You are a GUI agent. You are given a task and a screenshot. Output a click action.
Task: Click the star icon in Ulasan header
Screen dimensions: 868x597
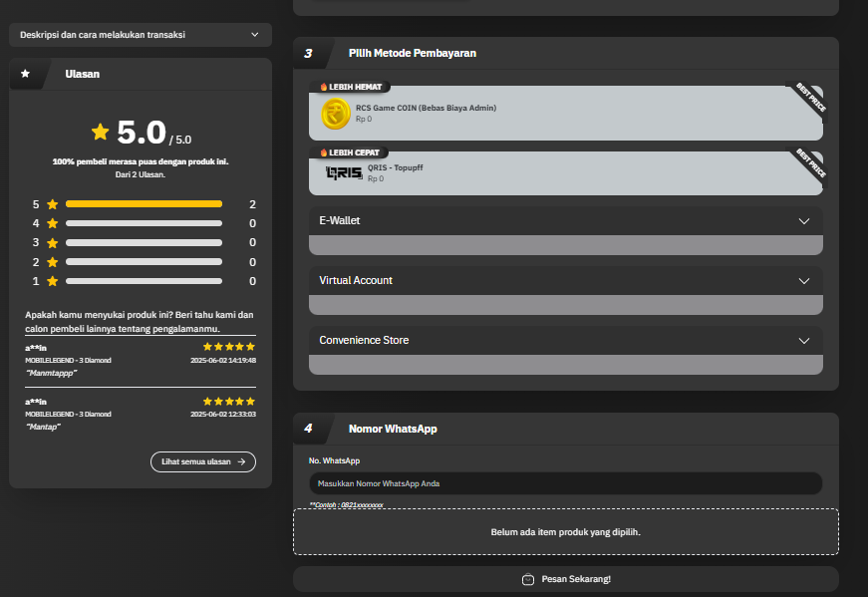(x=25, y=74)
